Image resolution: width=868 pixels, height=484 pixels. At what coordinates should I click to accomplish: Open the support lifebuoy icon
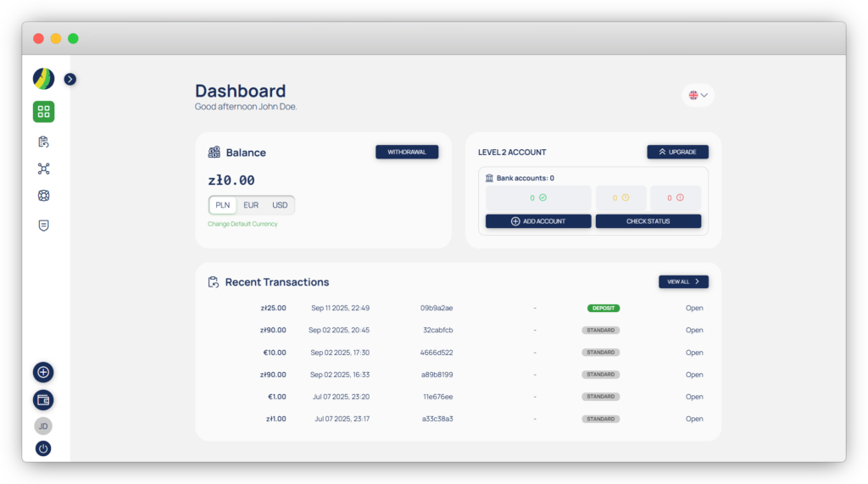click(43, 196)
